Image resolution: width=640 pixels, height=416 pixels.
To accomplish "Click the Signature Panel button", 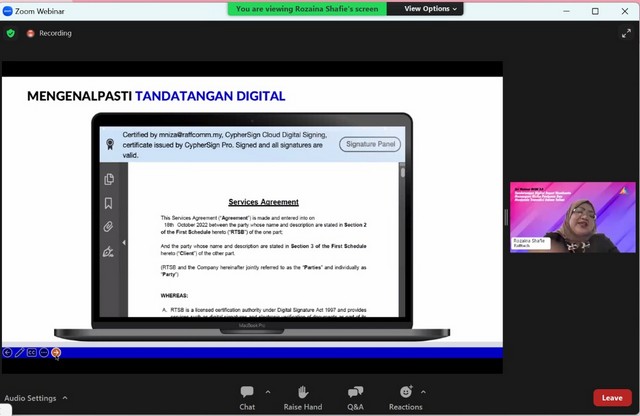I will tap(370, 145).
